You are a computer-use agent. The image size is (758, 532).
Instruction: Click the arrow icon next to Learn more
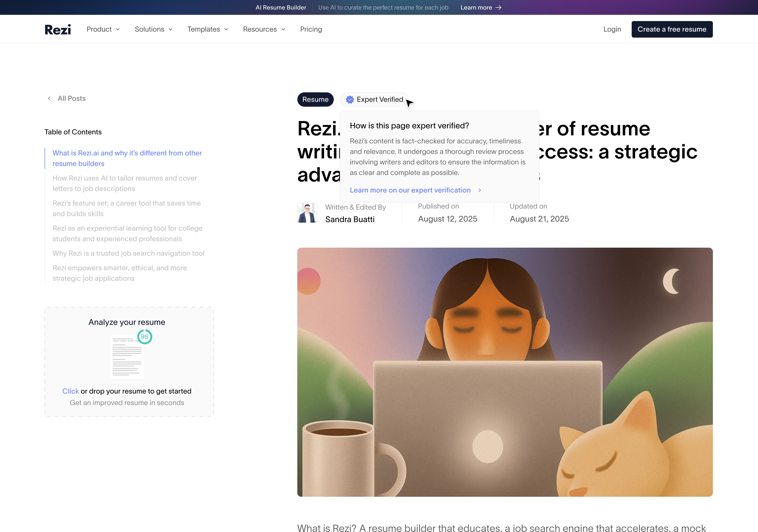tap(498, 8)
